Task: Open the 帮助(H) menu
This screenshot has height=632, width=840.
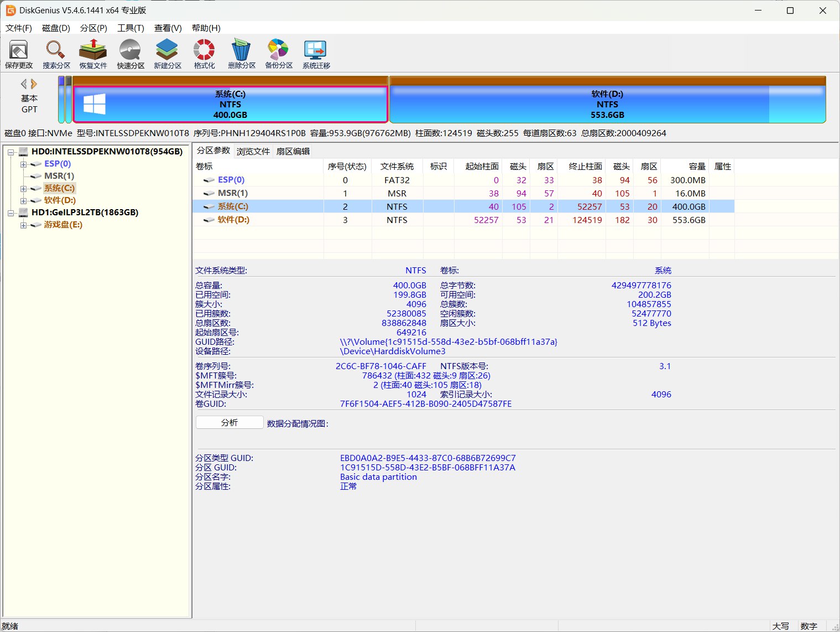Action: [205, 28]
